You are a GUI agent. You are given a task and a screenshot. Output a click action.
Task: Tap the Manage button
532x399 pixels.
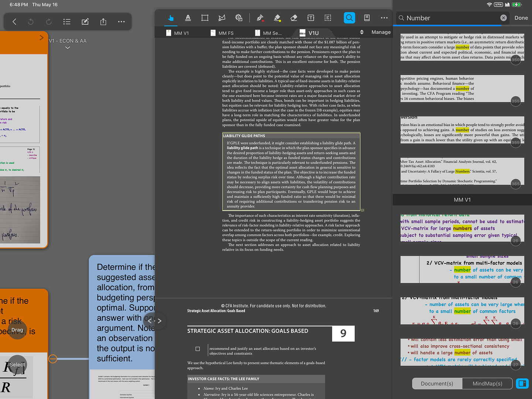(381, 32)
